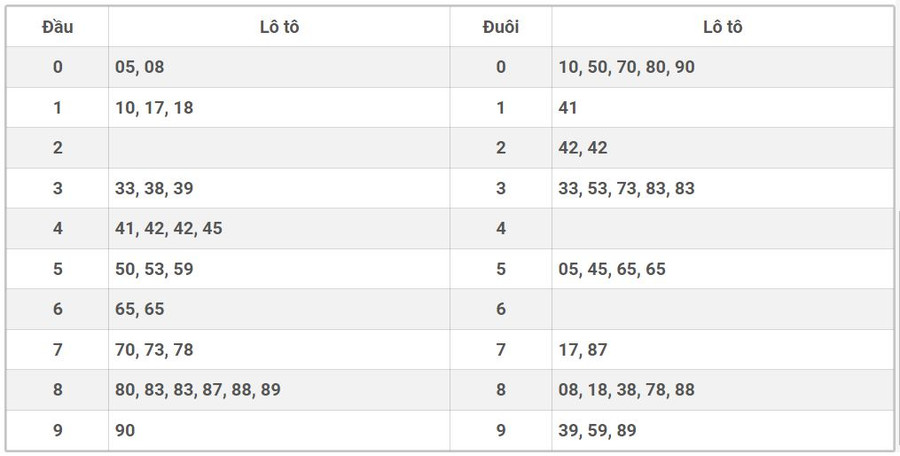Click the '08, 18, 38, 78, 88' cell
This screenshot has width=900, height=456.
pos(627,390)
